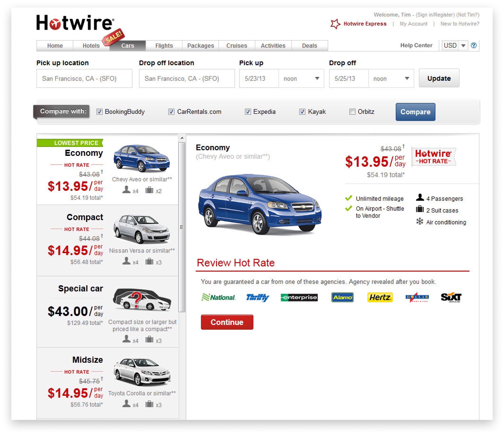Click the Hotwire logo

(75, 22)
